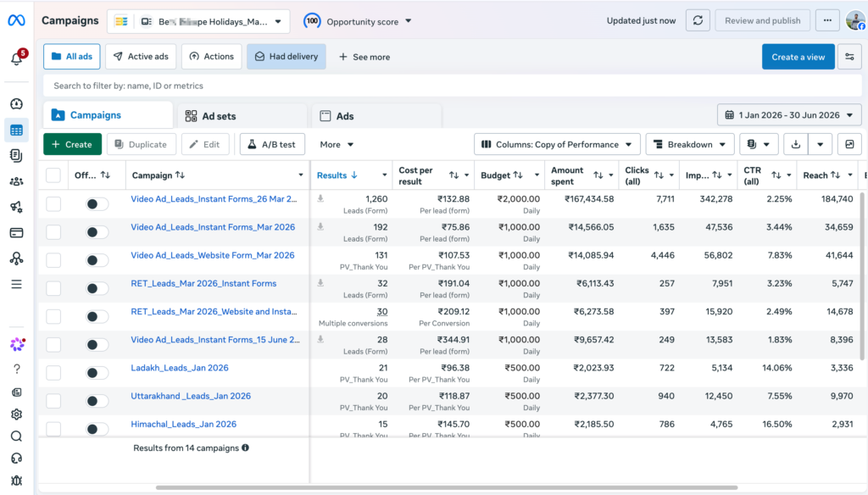868x495 pixels.
Task: Click the green Create button
Action: click(73, 144)
